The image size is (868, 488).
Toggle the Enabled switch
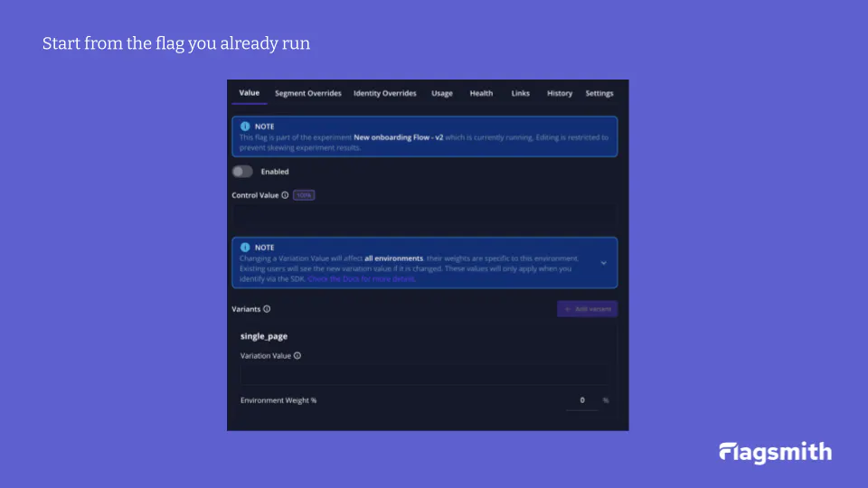tap(242, 172)
